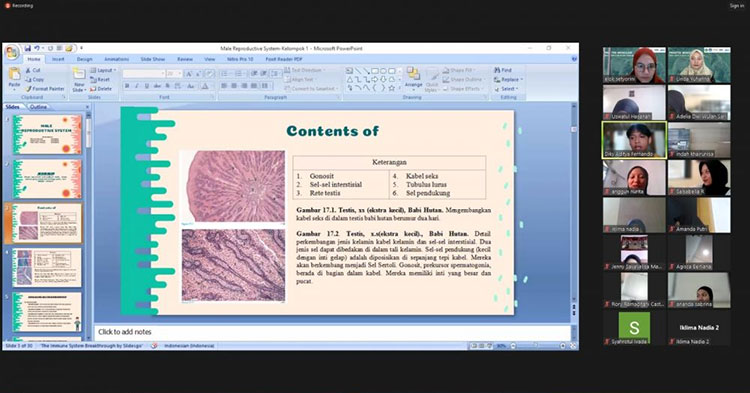The height and width of the screenshot is (393, 750).
Task: Expand the Replace dropdown arrow
Action: [x=522, y=79]
